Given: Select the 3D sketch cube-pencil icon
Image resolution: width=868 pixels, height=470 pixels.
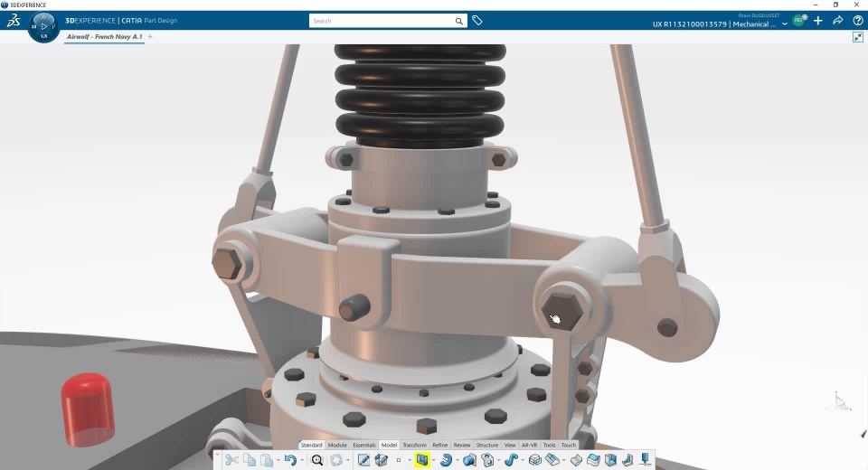Looking at the screenshot, I should click(x=382, y=460).
